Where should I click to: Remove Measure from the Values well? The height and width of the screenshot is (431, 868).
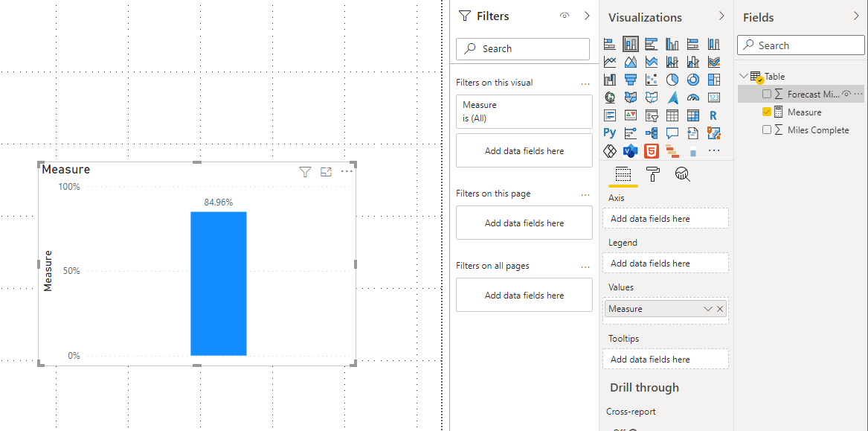tap(720, 309)
